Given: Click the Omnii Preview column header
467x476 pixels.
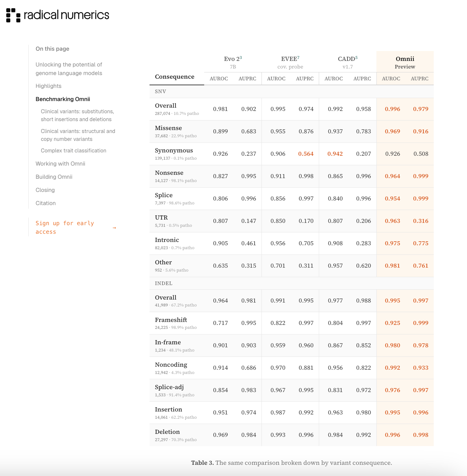Looking at the screenshot, I should tap(405, 62).
